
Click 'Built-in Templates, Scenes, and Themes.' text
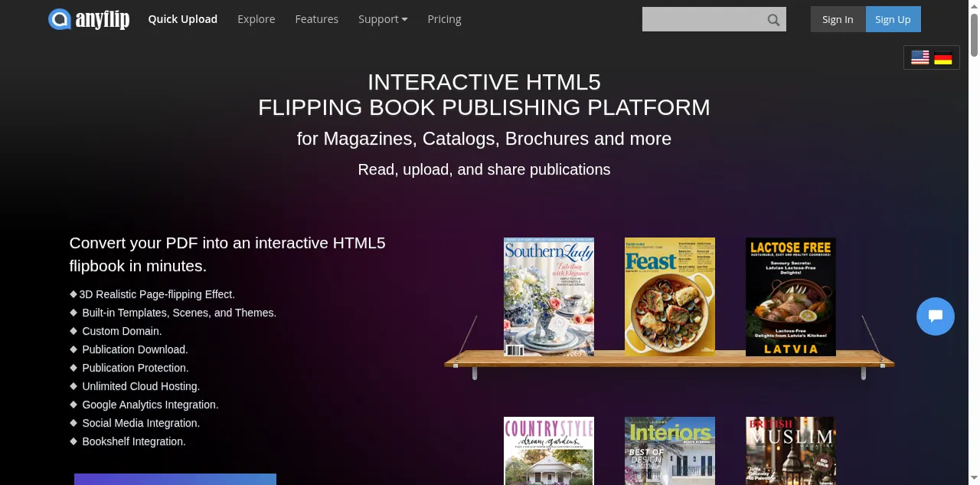(179, 313)
